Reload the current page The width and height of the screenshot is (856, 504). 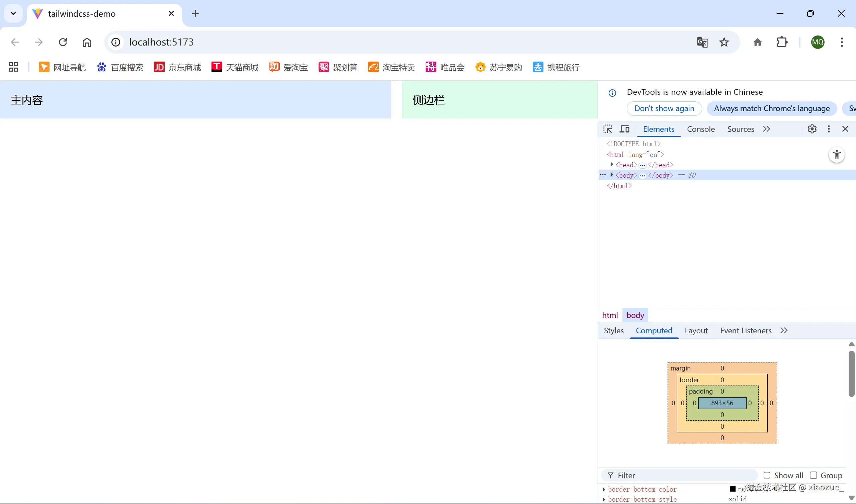(63, 42)
